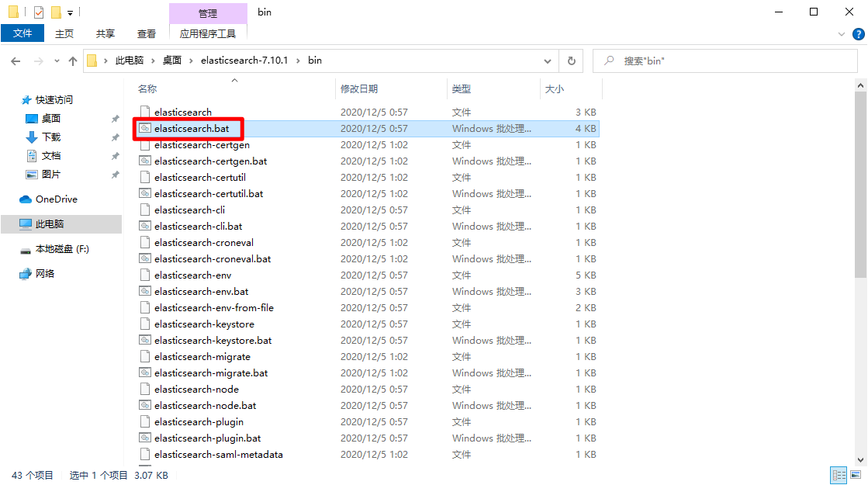Select elasticsearch-env file icon
The width and height of the screenshot is (868, 485).
[145, 275]
